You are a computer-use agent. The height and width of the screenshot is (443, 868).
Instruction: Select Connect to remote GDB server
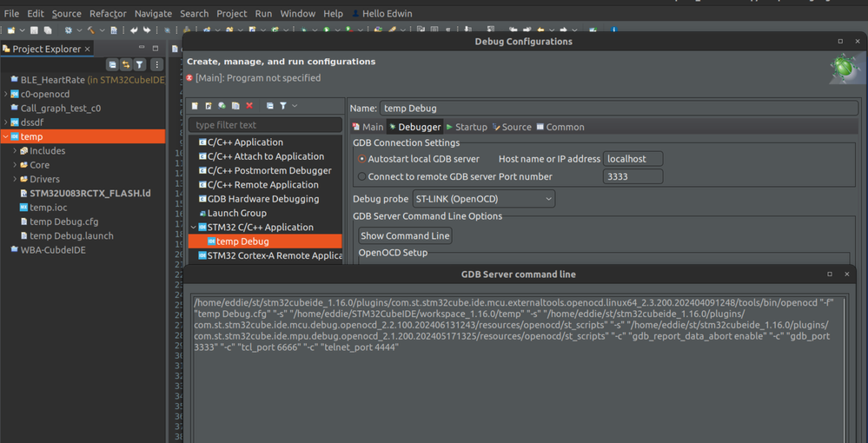tap(362, 176)
